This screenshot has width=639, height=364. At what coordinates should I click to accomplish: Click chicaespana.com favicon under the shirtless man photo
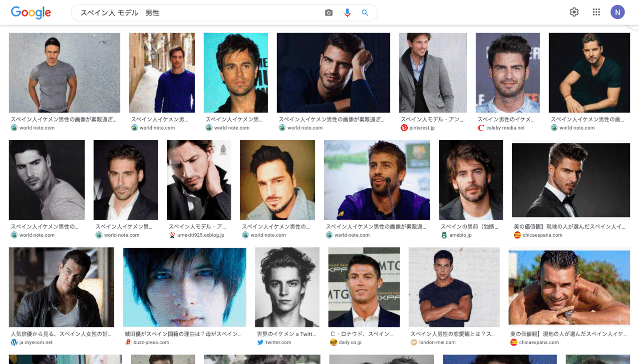click(x=514, y=343)
